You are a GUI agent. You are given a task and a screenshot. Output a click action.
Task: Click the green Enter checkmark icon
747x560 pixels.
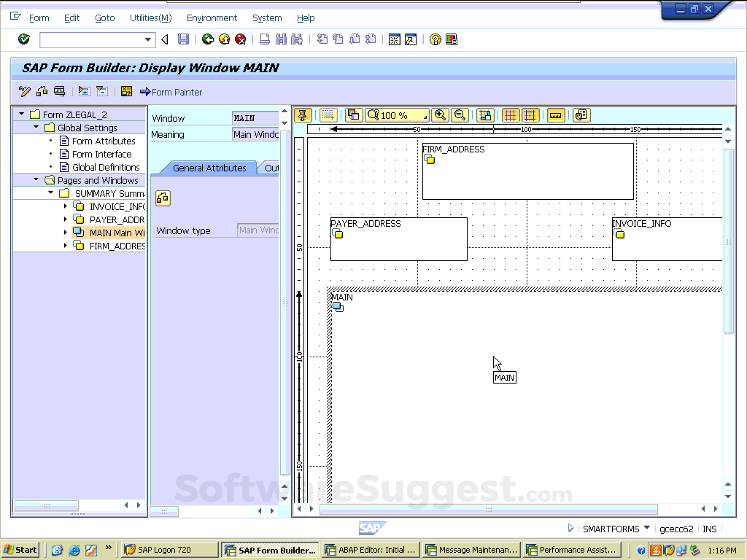24,39
